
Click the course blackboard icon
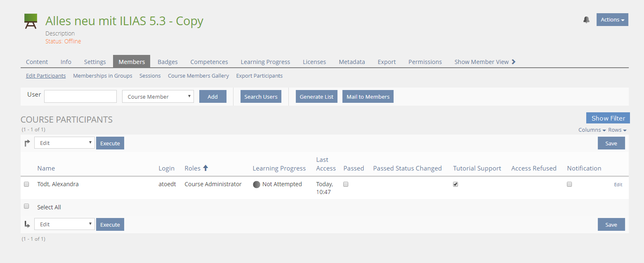click(x=31, y=21)
